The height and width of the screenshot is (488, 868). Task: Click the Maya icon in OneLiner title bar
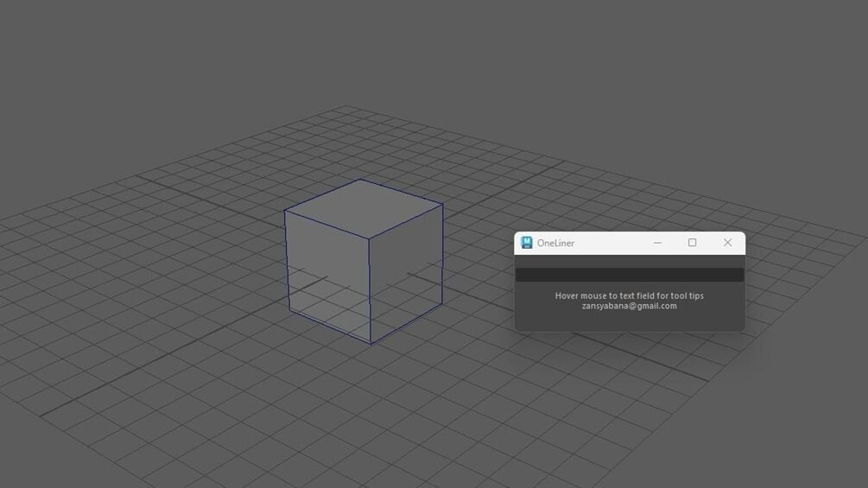527,243
